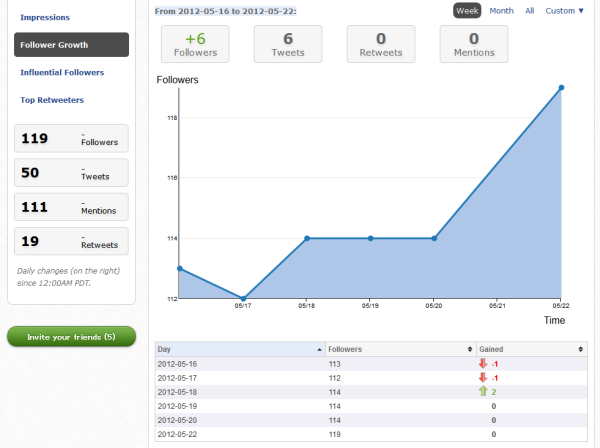Image resolution: width=600 pixels, height=448 pixels.
Task: Click red down arrow in 2012-05-16 row
Action: click(x=483, y=363)
